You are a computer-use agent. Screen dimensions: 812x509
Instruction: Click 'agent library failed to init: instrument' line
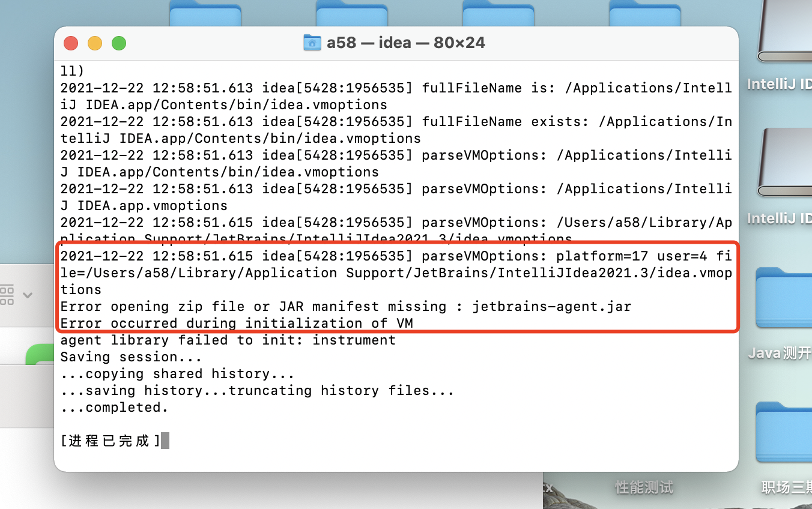[228, 340]
